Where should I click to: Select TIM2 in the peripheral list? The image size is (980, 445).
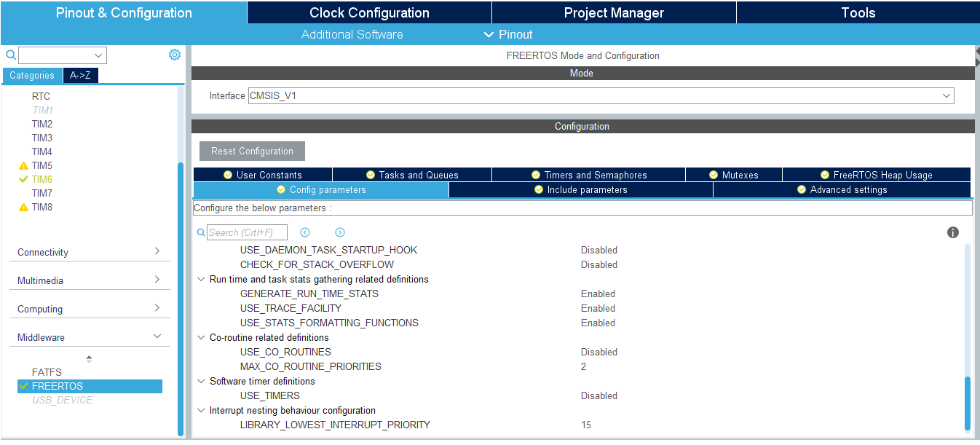[42, 124]
